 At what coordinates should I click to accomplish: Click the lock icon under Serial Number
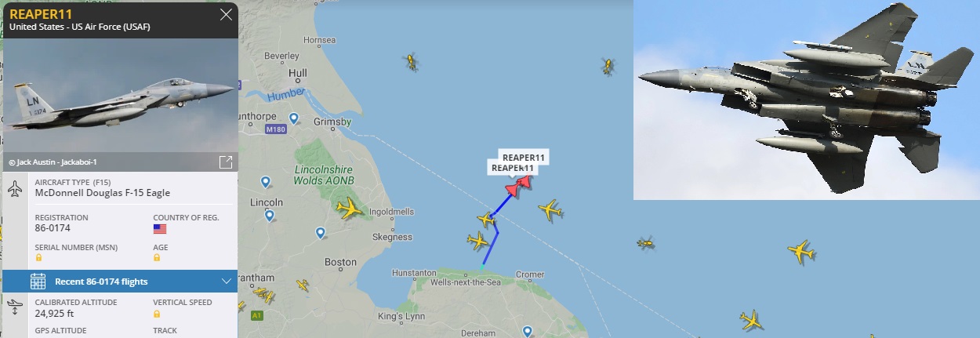tap(38, 257)
